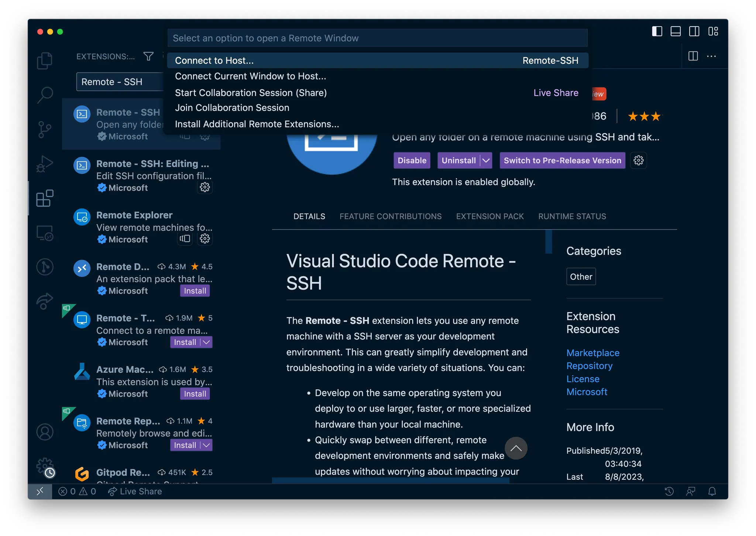Screen dimensions: 756x536
Task: Open Remote Explorer view in activity bar
Action: click(45, 233)
